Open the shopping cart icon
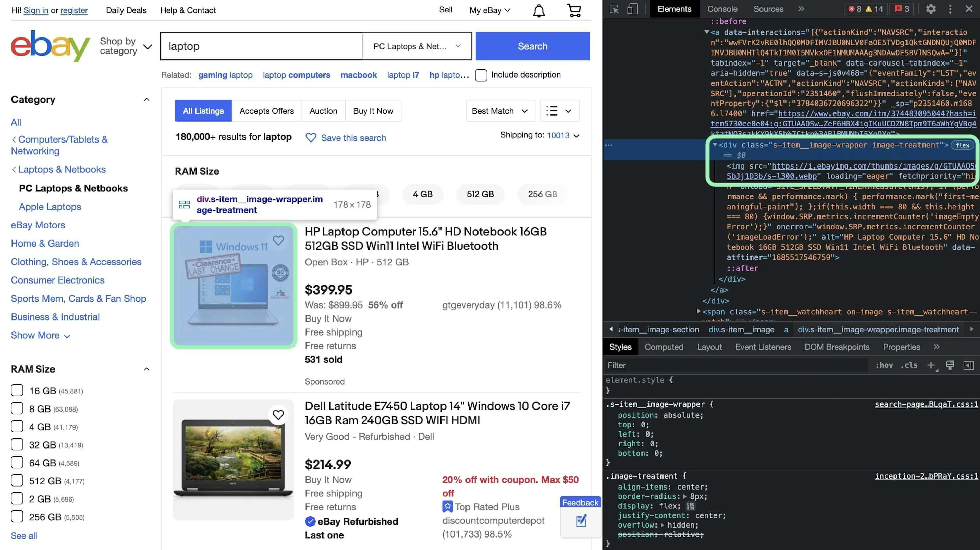This screenshot has width=980, height=550. pos(574,10)
